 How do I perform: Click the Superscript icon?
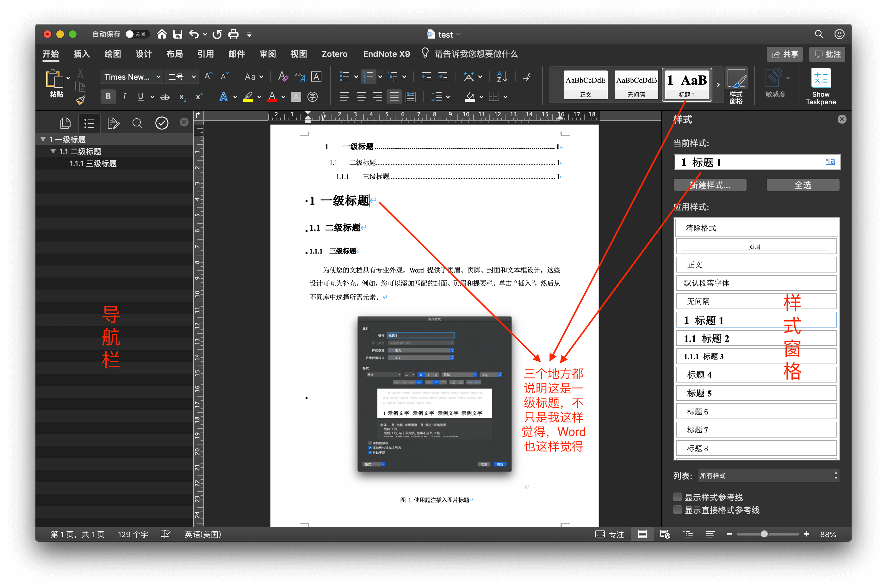coord(199,97)
